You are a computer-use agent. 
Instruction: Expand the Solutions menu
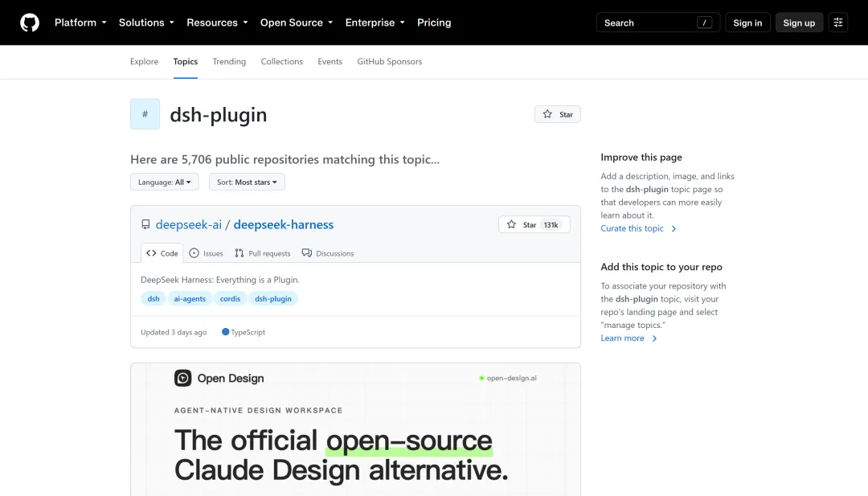[x=147, y=23]
